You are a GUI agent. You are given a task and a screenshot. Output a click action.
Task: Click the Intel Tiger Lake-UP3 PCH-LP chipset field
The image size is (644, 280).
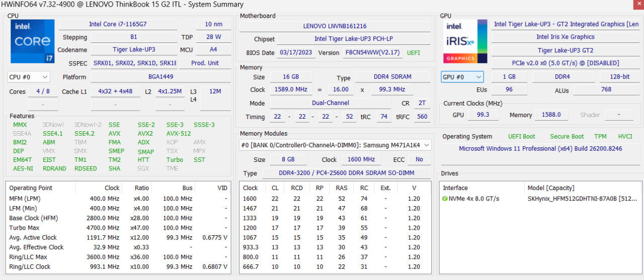(354, 39)
